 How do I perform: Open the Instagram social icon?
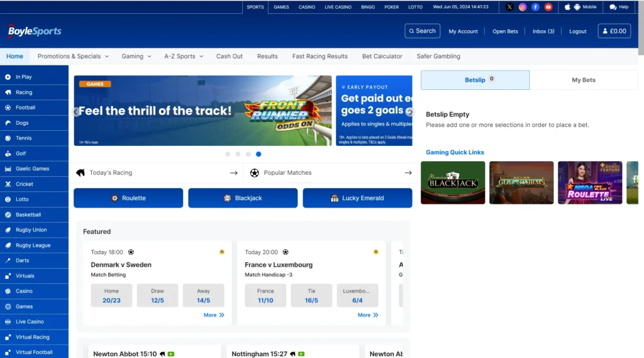(523, 7)
